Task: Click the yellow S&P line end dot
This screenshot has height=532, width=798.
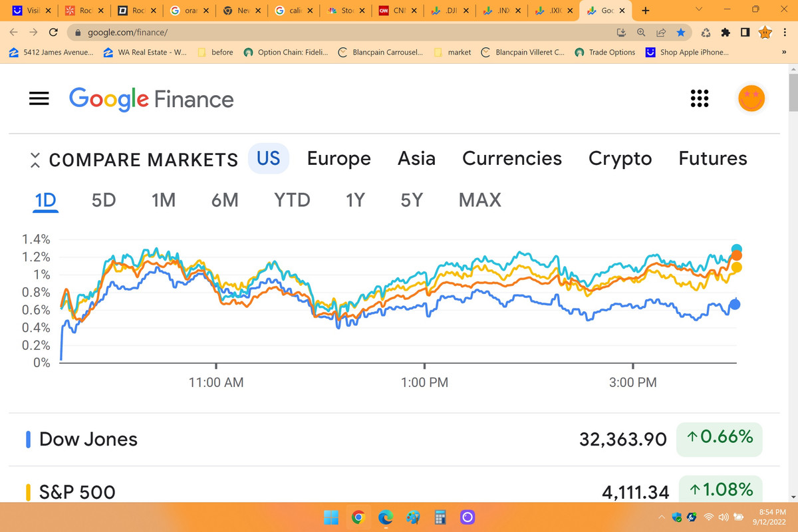Action: [x=736, y=267]
